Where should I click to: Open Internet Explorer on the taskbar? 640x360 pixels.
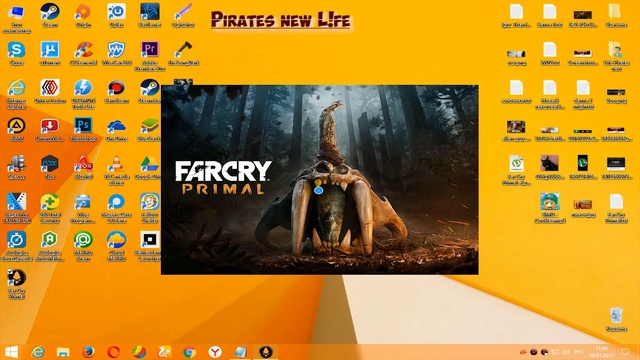38,352
